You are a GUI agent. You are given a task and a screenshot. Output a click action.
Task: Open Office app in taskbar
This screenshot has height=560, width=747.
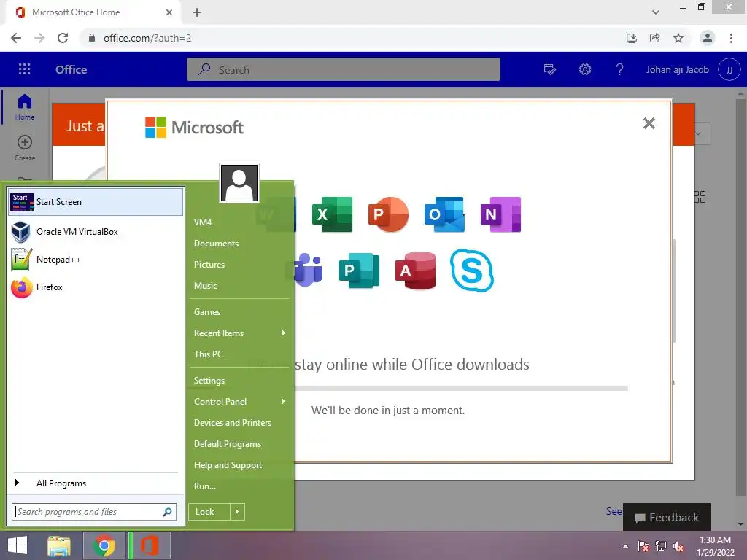(x=150, y=545)
